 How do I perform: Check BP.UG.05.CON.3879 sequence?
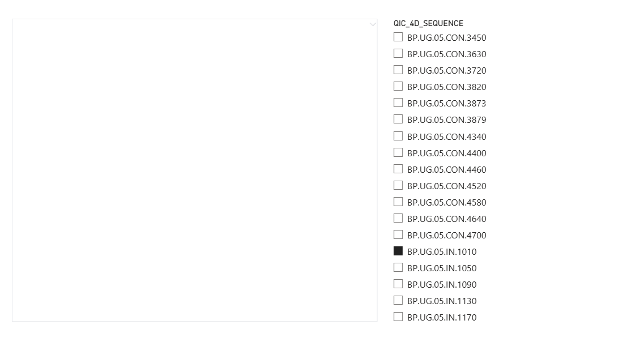(x=398, y=119)
